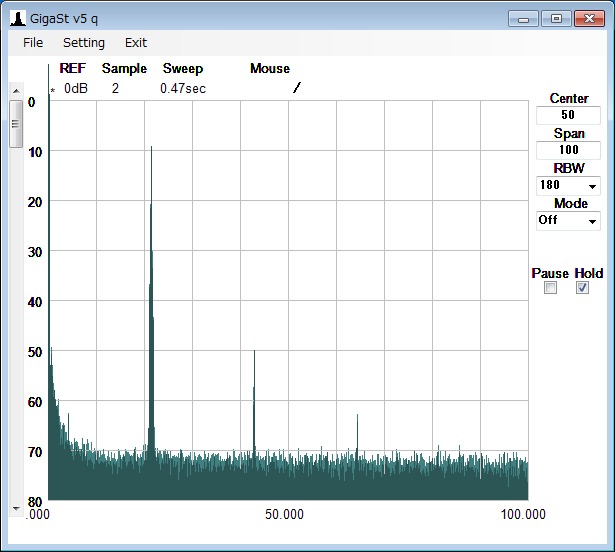The height and width of the screenshot is (552, 615).
Task: Click the Exit menu item
Action: (x=136, y=43)
